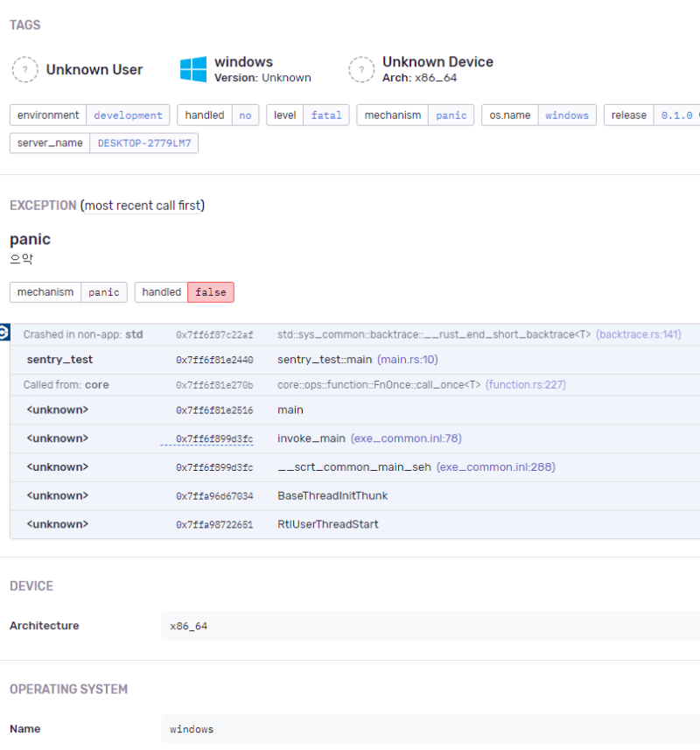Filter by environment tag value 'development'
700x750 pixels.
[128, 116]
